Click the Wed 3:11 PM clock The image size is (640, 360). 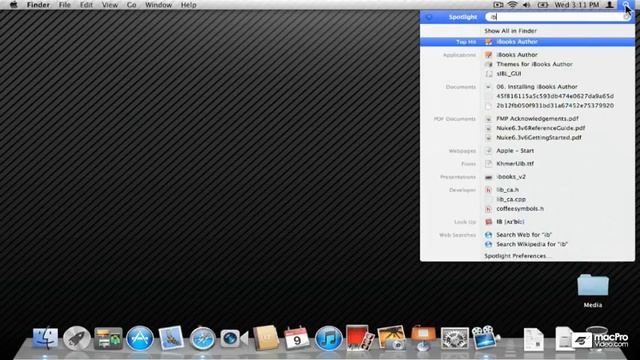coord(577,5)
